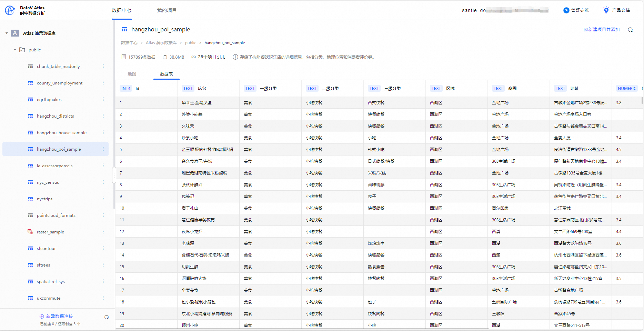Open more options for hangzhou_districts

coord(103,116)
